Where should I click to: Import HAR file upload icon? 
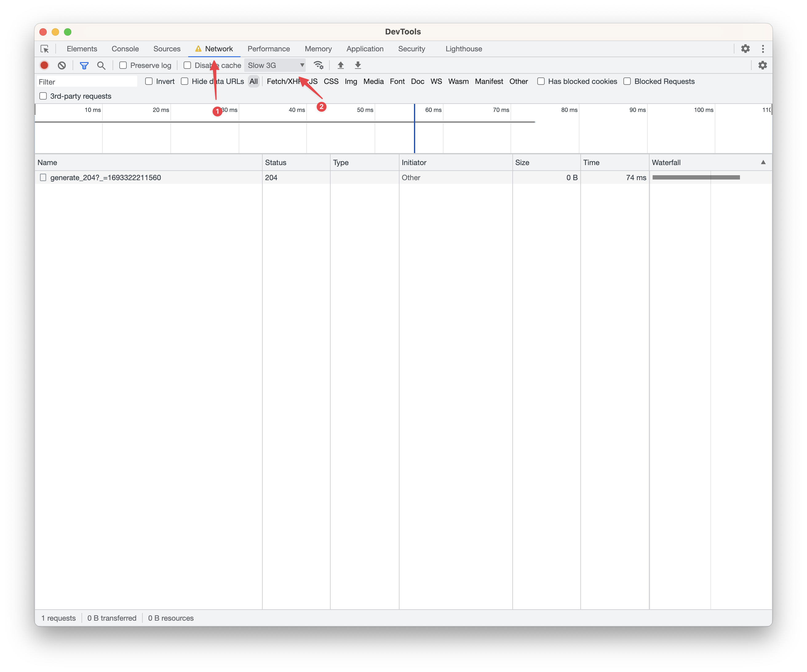tap(340, 65)
